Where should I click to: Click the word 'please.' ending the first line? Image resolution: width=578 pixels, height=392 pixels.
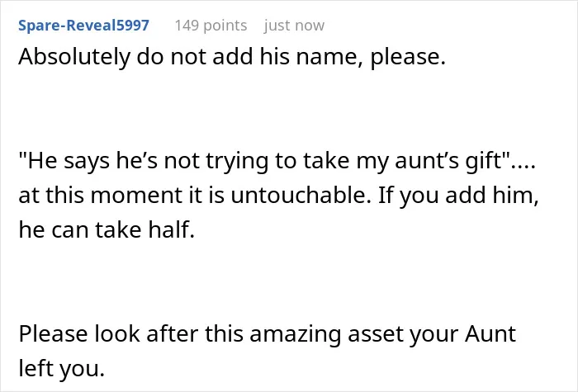408,58
